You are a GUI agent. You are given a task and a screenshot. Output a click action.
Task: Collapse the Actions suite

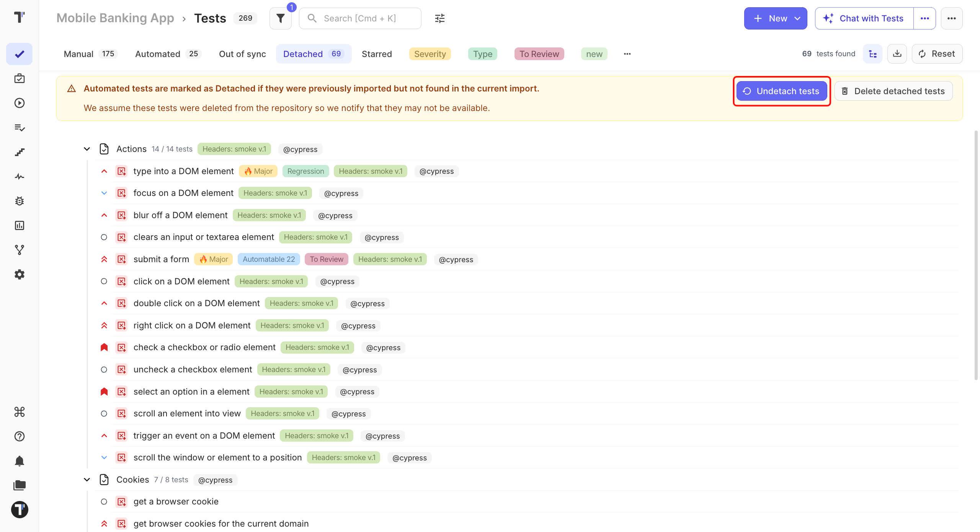pos(87,149)
